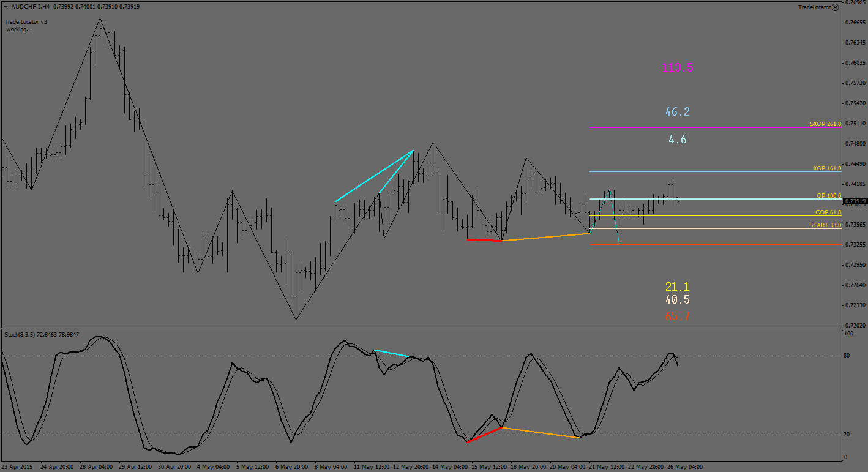Screen dimensions: 868x472
Task: Select the AUDCHF.I,H4 chart title text
Action: (31, 6)
